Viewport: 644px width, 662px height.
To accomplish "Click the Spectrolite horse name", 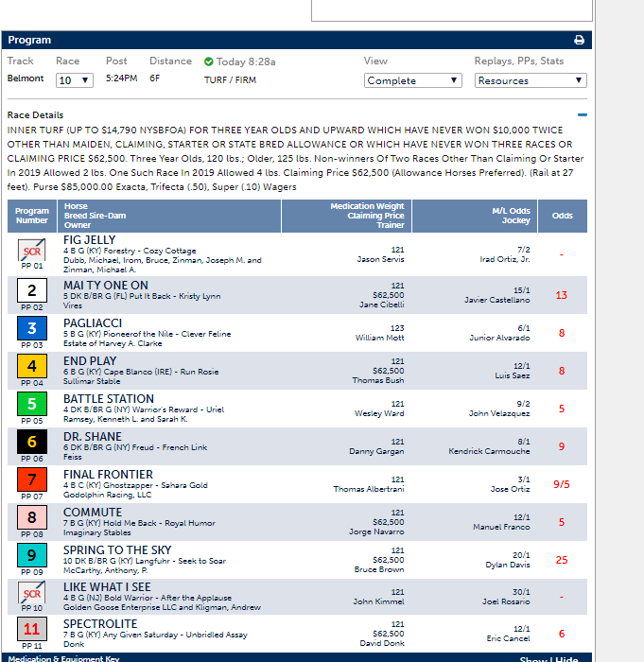I will pos(99,624).
